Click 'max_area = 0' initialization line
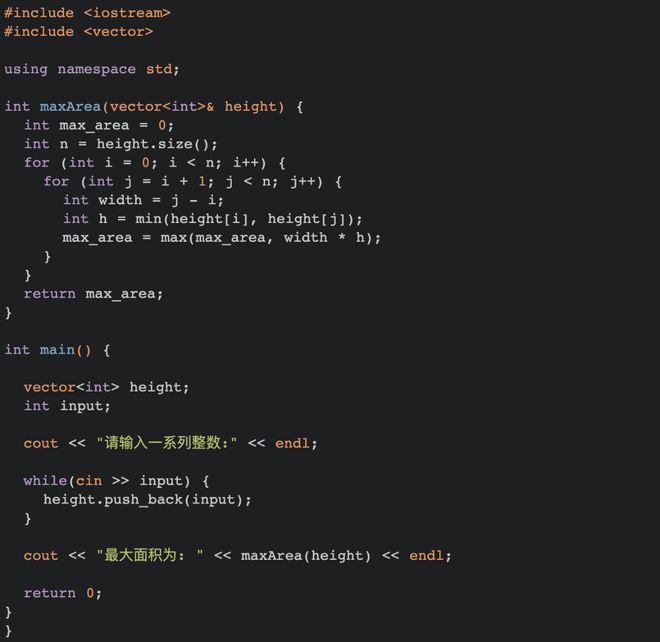The image size is (660, 642). (x=98, y=125)
